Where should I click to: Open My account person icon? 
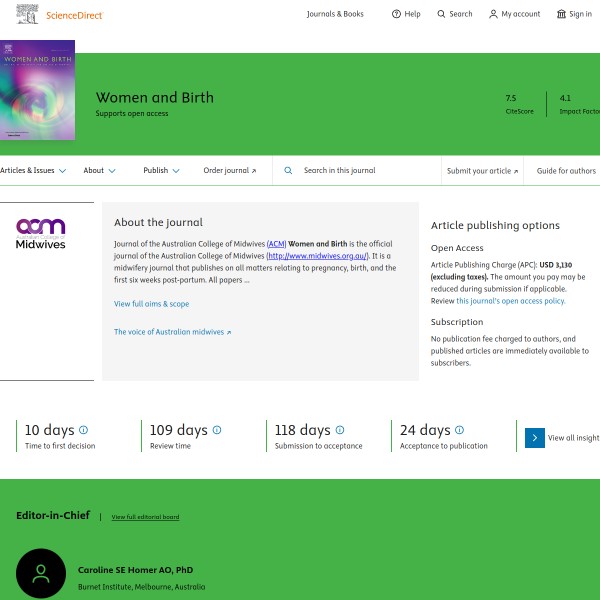[x=493, y=14]
